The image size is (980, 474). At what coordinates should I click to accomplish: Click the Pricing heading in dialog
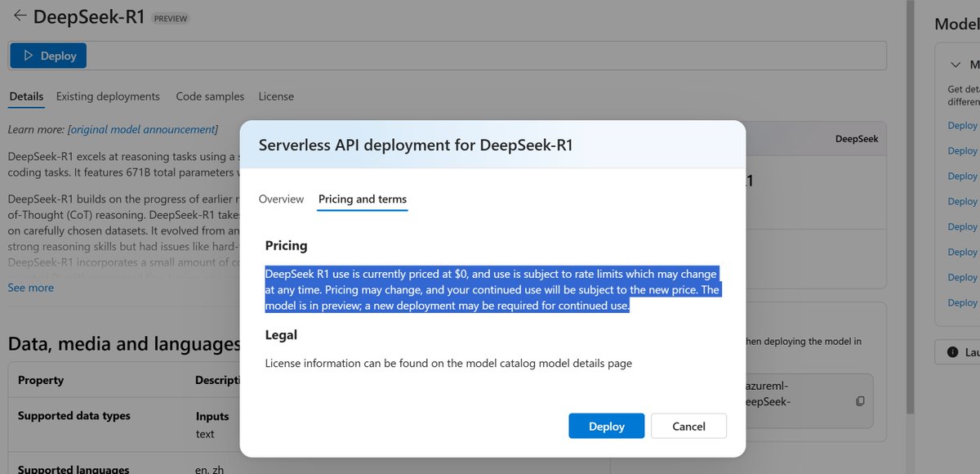click(287, 245)
